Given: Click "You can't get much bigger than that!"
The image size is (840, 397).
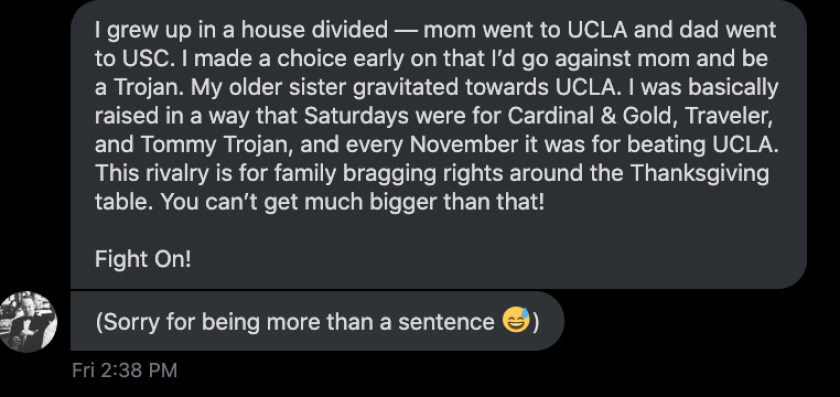Looking at the screenshot, I should coord(352,203).
